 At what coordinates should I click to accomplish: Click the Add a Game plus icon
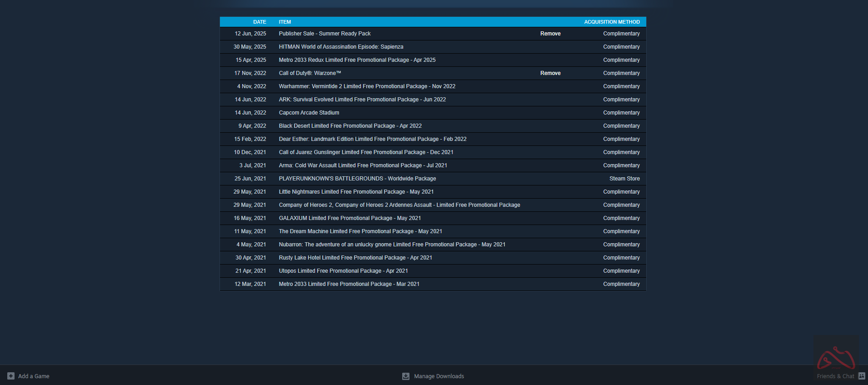coord(11,376)
